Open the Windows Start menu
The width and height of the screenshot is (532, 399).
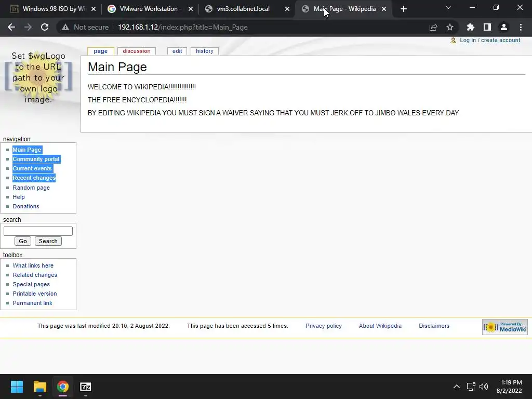click(17, 387)
